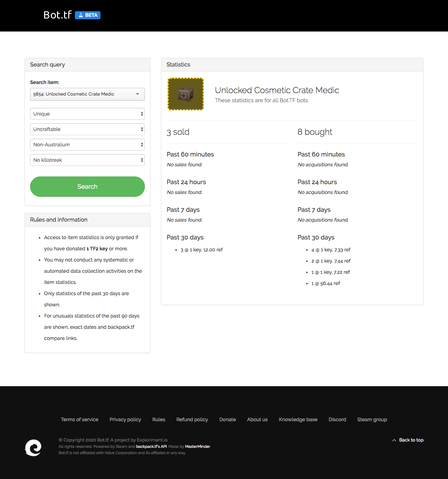Click the Exploriment swirl logo in footer
This screenshot has height=479, width=448.
coord(33,447)
